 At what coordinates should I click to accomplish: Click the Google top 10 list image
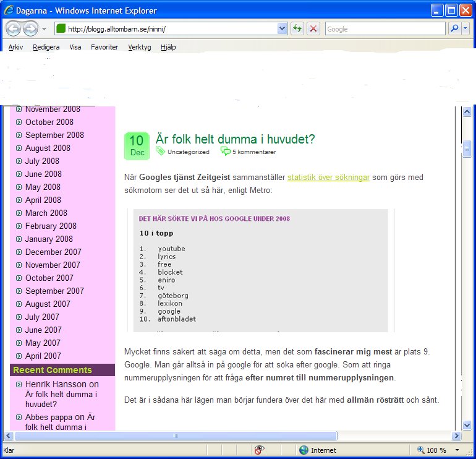[x=261, y=270]
